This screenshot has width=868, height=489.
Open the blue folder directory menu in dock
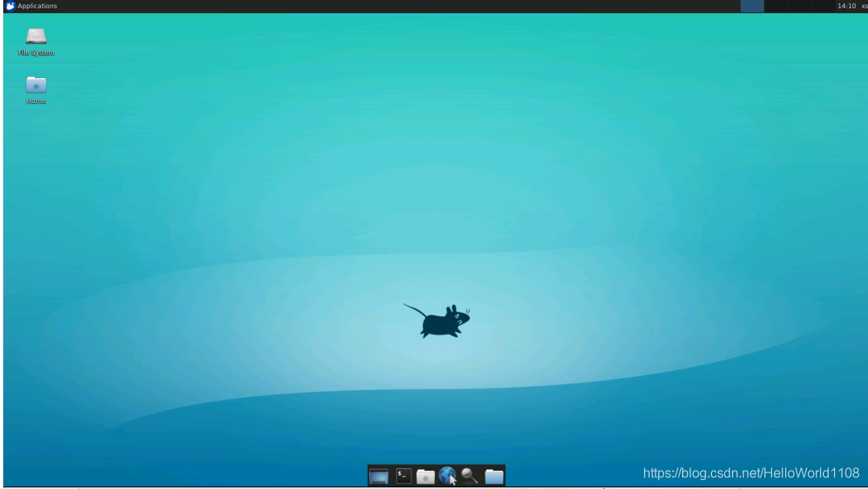pyautogui.click(x=494, y=477)
